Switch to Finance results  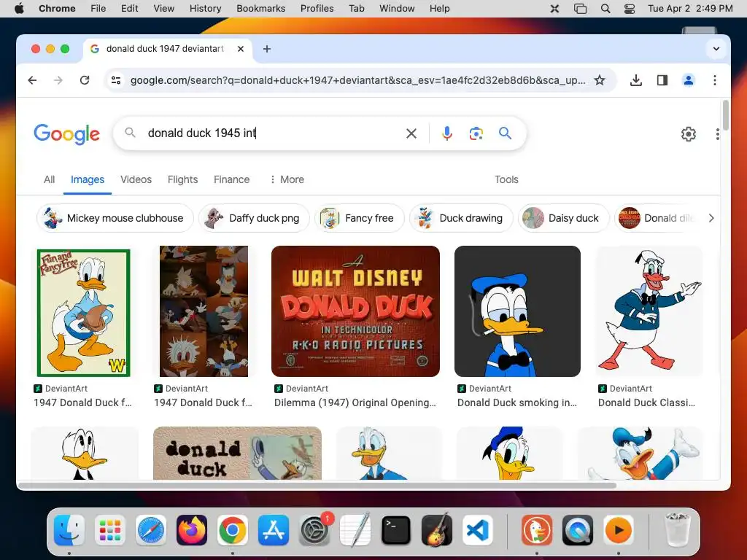[x=231, y=179]
